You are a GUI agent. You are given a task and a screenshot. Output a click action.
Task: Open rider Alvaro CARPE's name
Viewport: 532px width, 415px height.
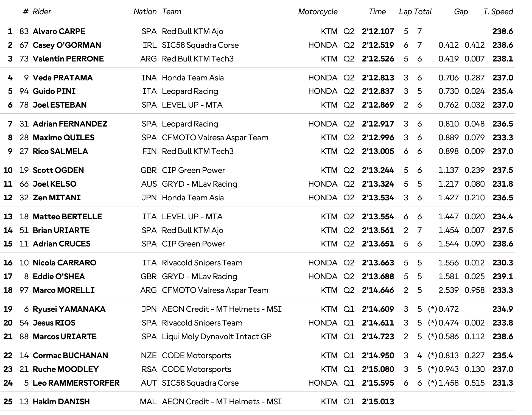point(59,31)
